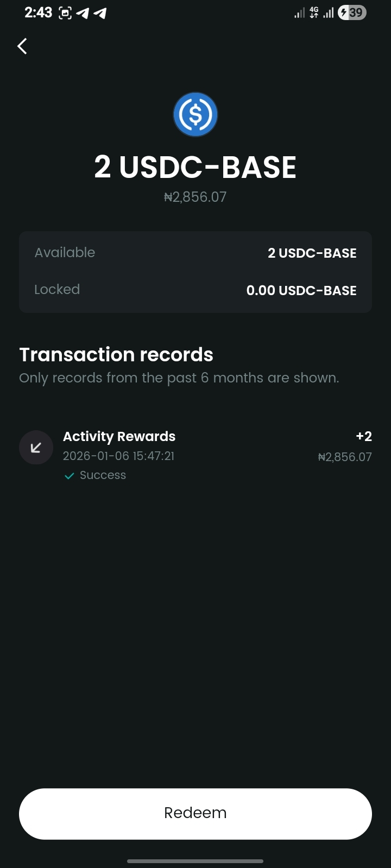Click the 4G network indicator in status bar

click(x=314, y=12)
